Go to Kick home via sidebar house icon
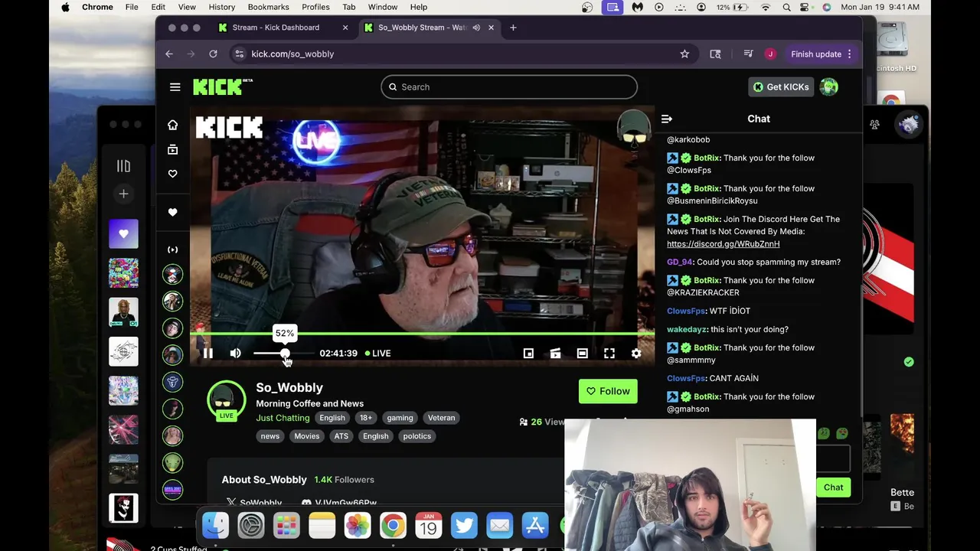The height and width of the screenshot is (551, 980). [172, 125]
